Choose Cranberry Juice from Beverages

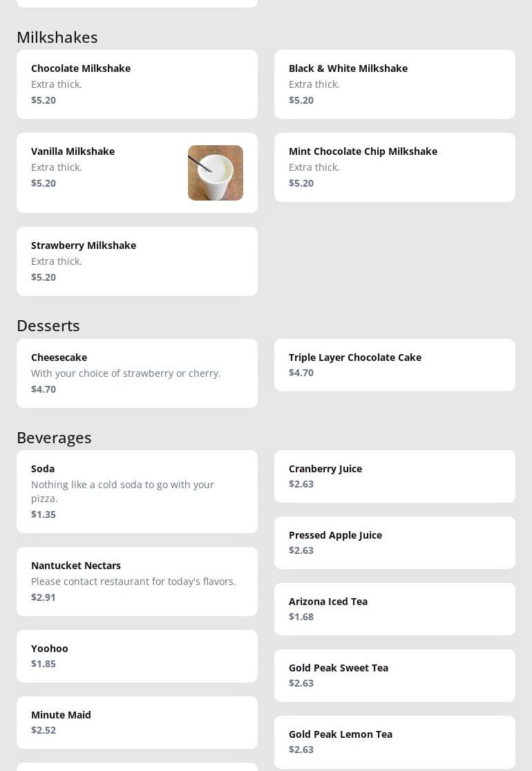(x=395, y=476)
